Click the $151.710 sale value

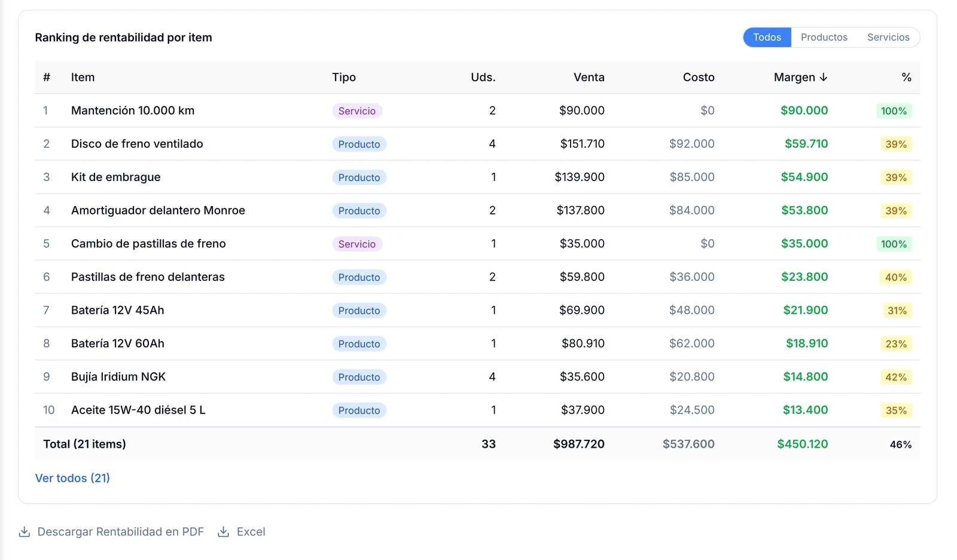(582, 144)
